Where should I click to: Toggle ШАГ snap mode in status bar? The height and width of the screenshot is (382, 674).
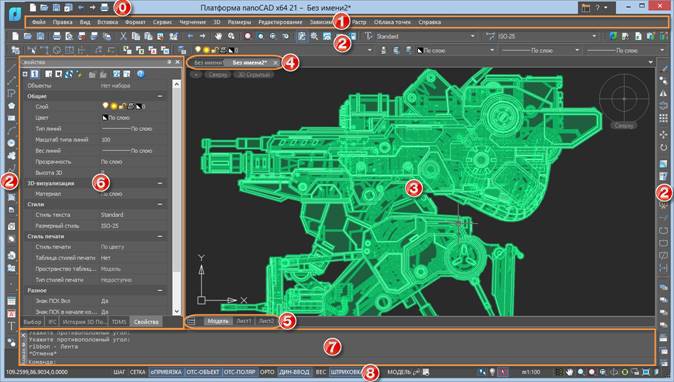119,372
